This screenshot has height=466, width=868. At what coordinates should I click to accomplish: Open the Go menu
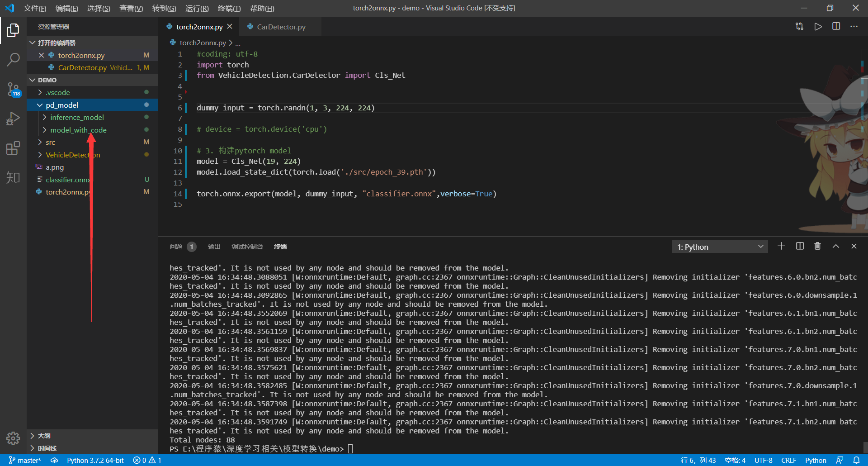(x=164, y=8)
